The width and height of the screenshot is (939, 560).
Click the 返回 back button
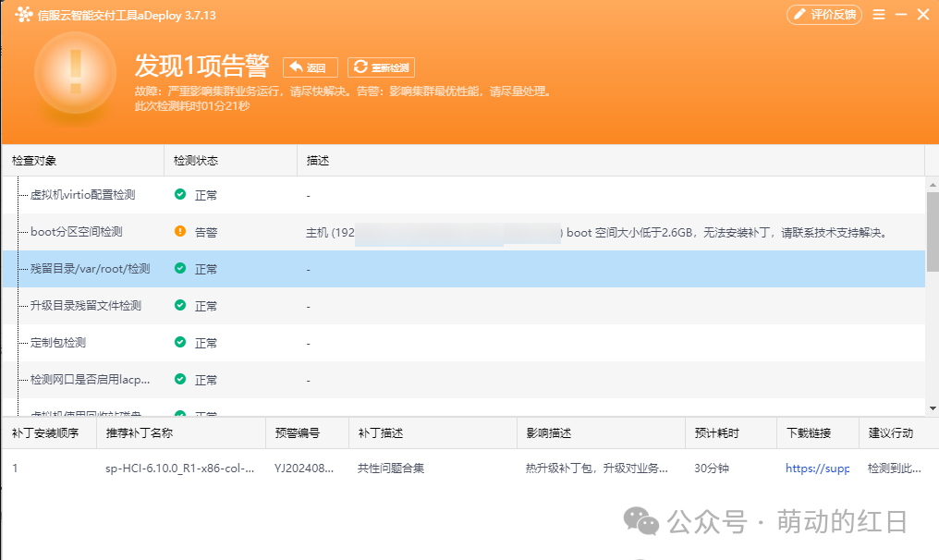point(311,67)
